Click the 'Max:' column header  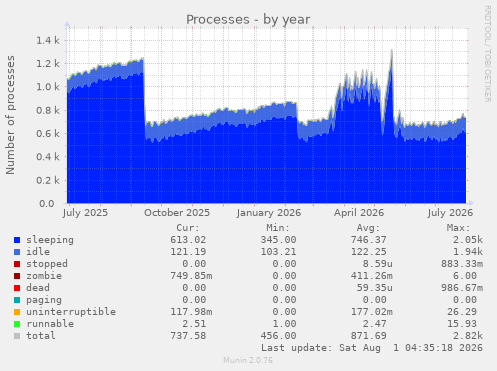458,228
